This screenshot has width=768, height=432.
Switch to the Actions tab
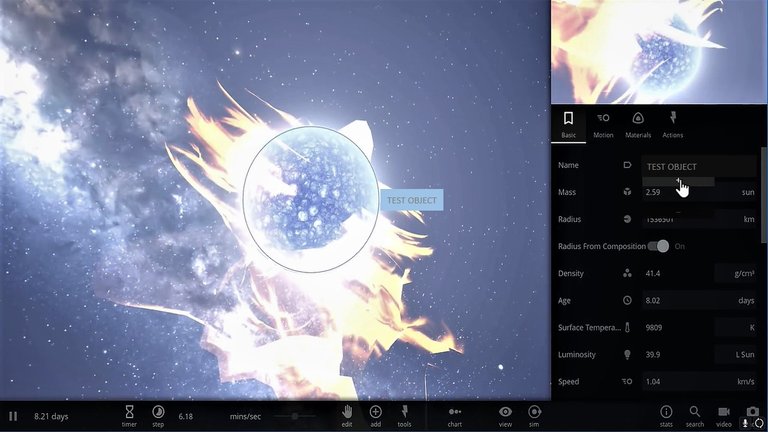672,124
